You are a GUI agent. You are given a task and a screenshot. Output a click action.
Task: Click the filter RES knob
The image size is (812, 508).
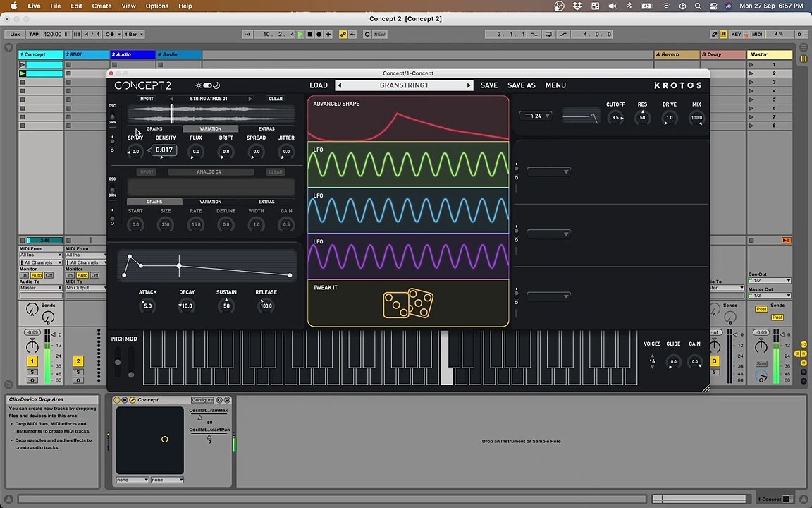pos(642,118)
